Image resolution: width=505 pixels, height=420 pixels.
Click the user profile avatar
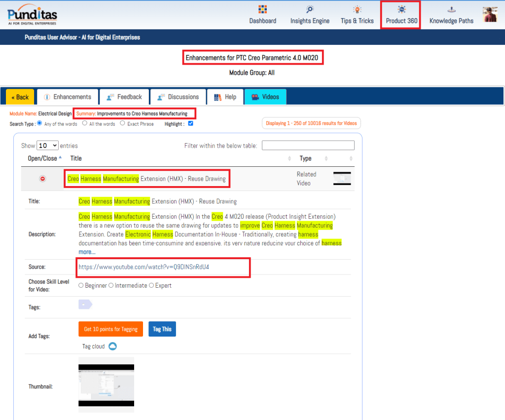coord(490,14)
